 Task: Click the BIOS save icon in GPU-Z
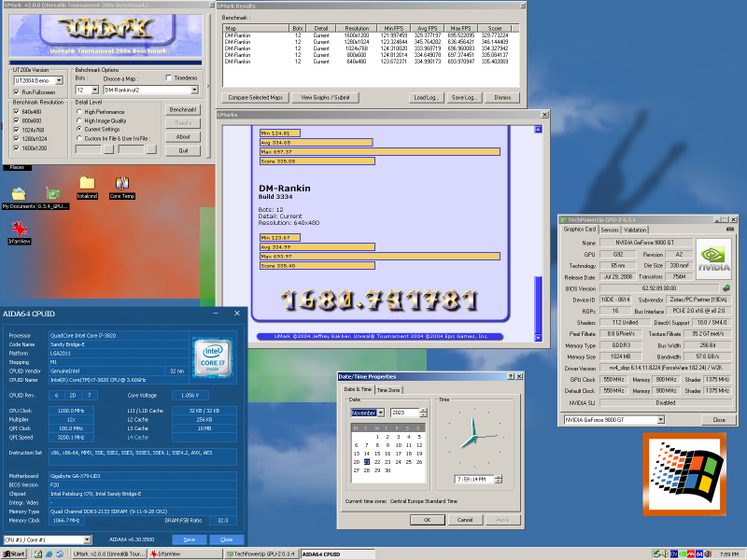click(726, 288)
